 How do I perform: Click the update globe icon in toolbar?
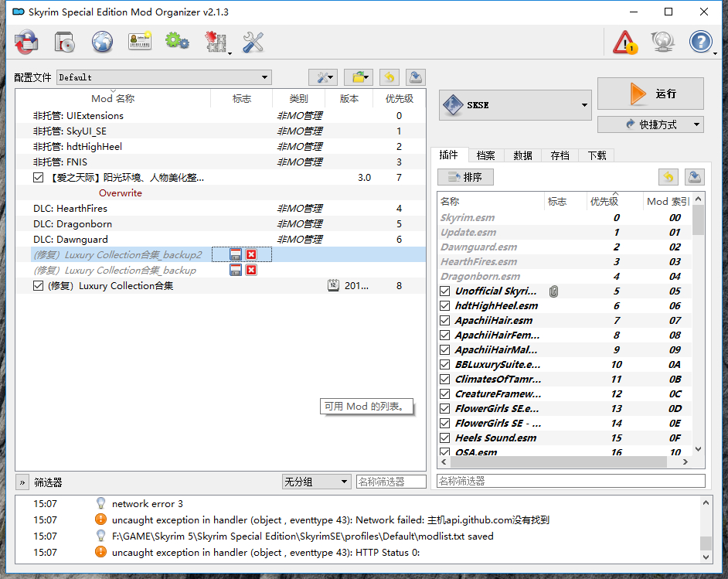tap(662, 43)
